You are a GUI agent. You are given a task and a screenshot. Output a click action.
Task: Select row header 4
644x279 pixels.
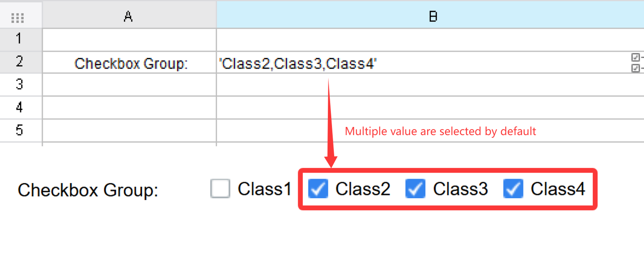click(x=20, y=107)
